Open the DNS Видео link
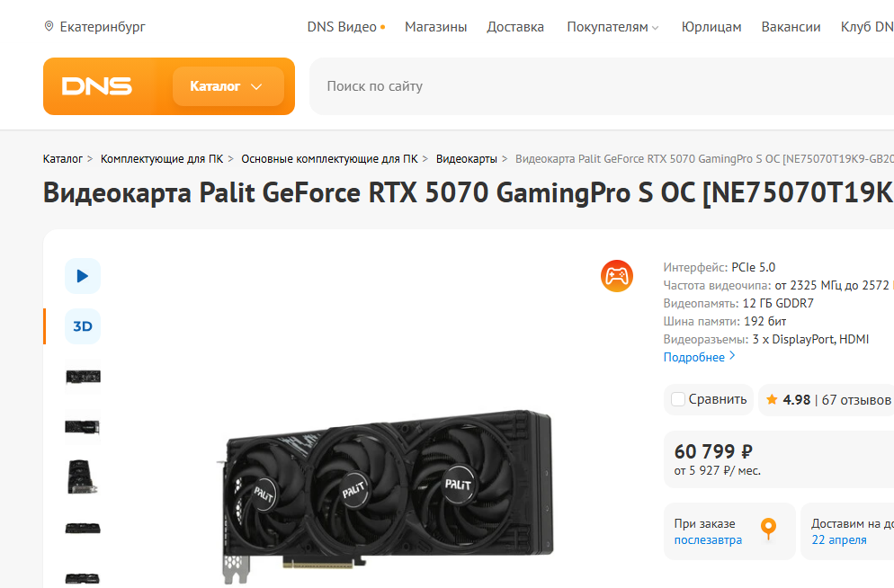The height and width of the screenshot is (588, 894). 346,27
